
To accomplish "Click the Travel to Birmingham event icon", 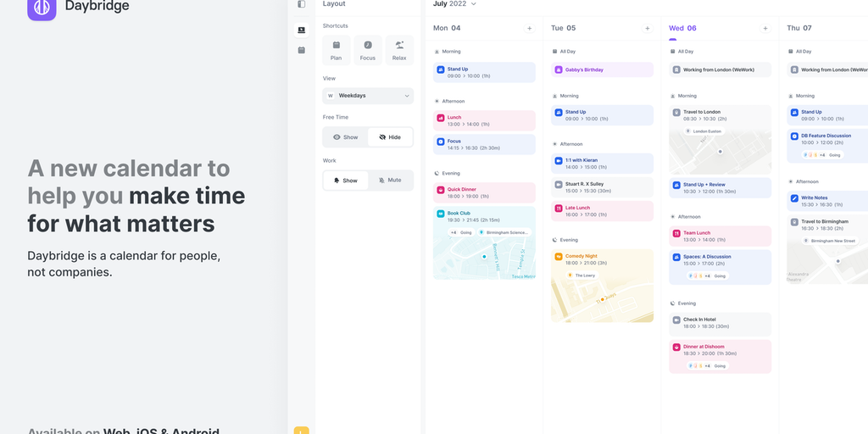I will 794,221.
